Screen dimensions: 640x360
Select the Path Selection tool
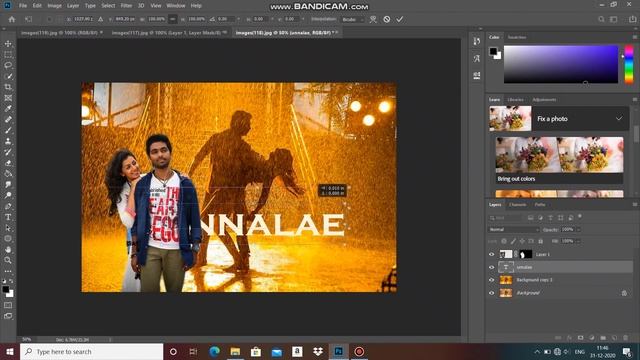(8, 228)
